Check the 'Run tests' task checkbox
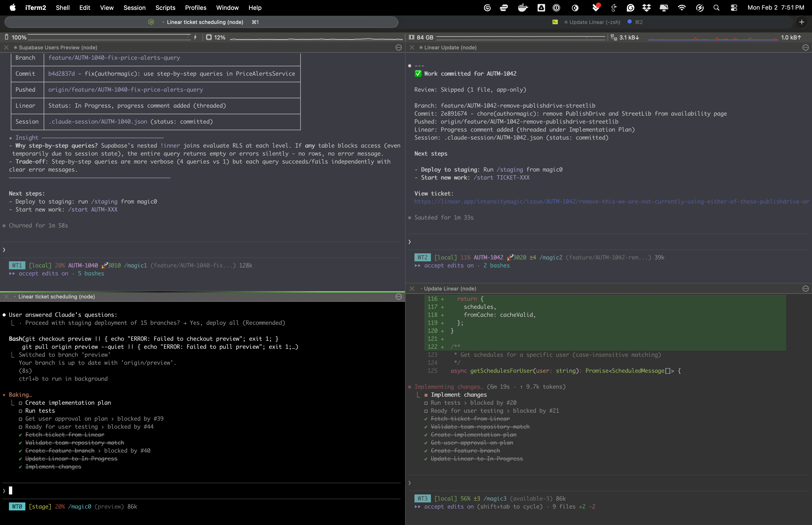This screenshot has width=812, height=525. [21, 411]
